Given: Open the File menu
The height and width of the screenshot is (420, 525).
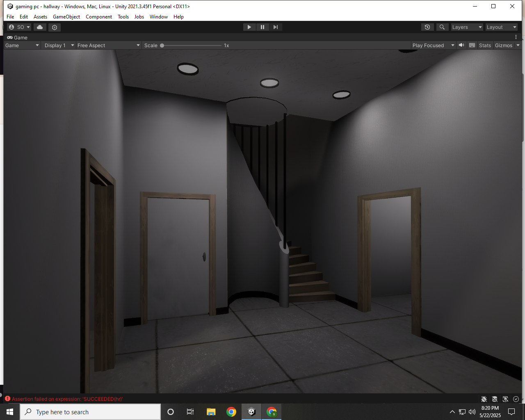Looking at the screenshot, I should pos(10,17).
